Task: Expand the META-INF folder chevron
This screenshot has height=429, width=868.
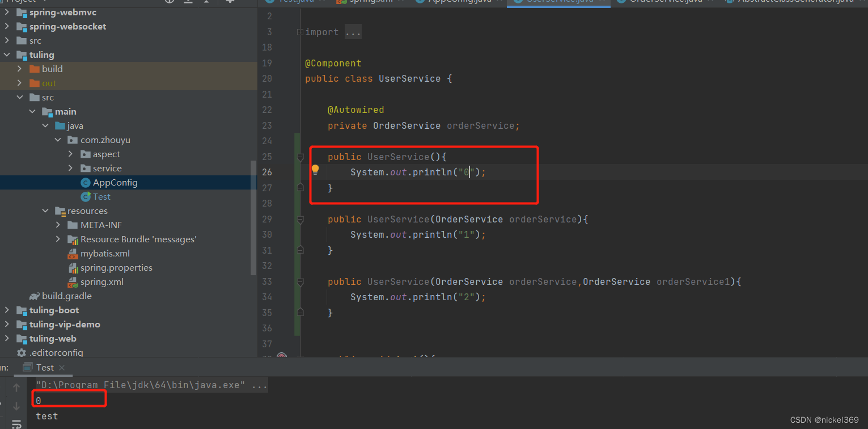Action: [x=58, y=225]
